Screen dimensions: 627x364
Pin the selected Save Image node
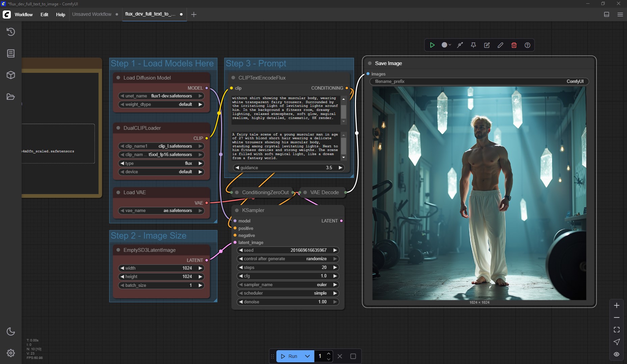(x=473, y=45)
